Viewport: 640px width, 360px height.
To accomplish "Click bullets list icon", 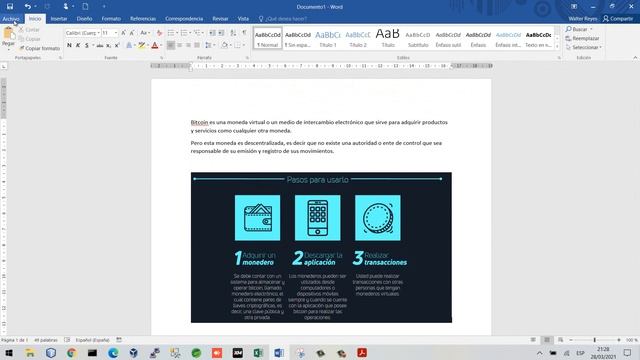I will pyautogui.click(x=171, y=33).
